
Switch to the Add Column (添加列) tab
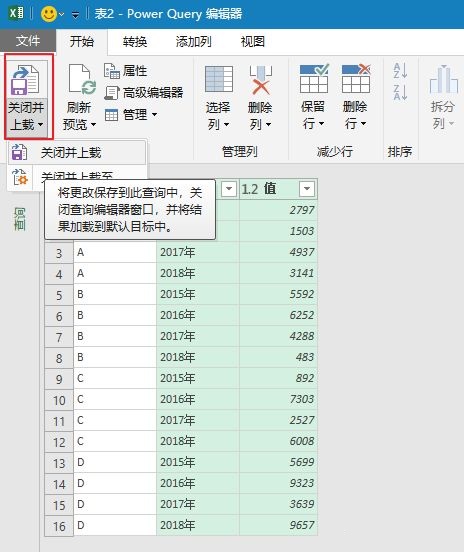coord(194,42)
